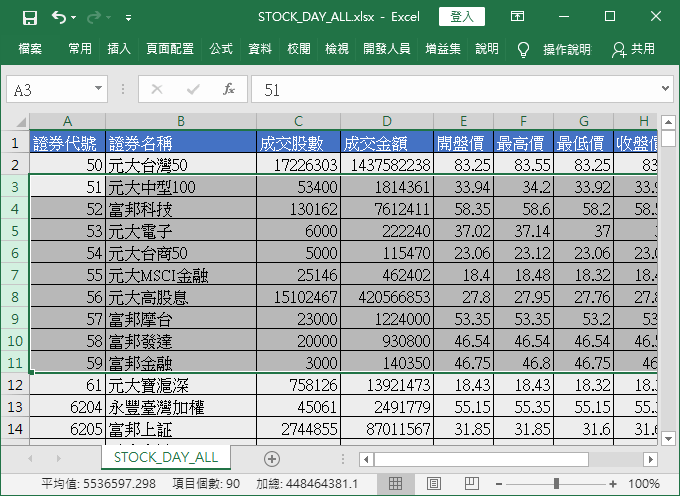This screenshot has width=680, height=496.
Task: Open Ribbon Display Options icon
Action: (x=517, y=16)
